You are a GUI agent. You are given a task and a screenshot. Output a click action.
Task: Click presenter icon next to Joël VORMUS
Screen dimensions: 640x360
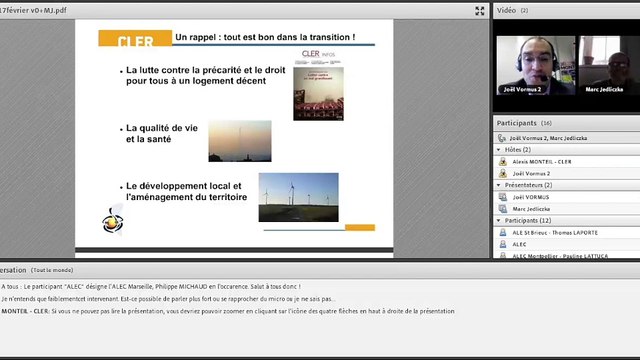tap(503, 197)
